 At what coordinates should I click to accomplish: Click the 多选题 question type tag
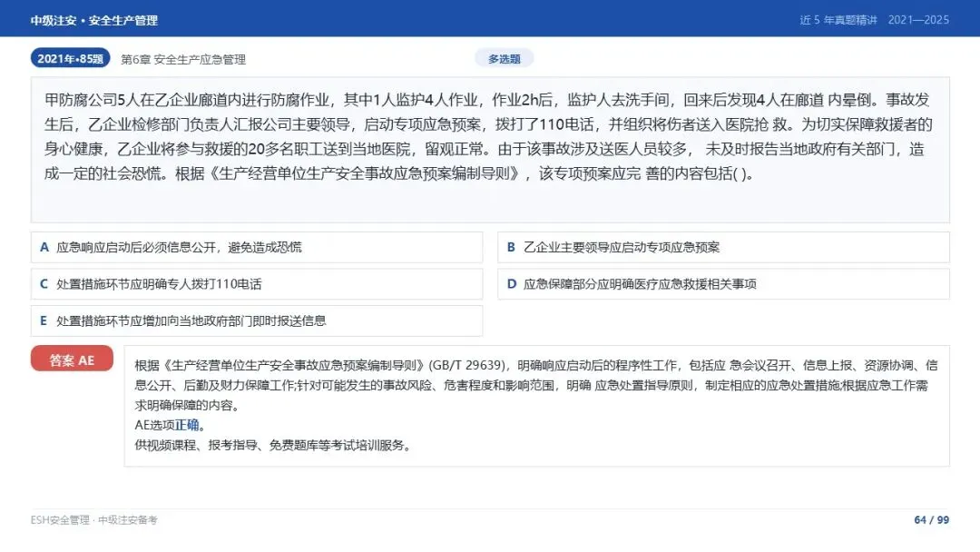pyautogui.click(x=504, y=59)
